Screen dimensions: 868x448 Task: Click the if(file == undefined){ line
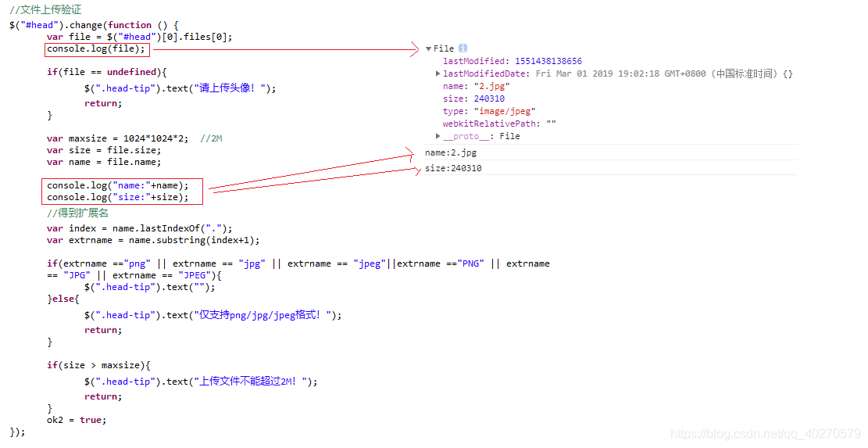pos(107,72)
